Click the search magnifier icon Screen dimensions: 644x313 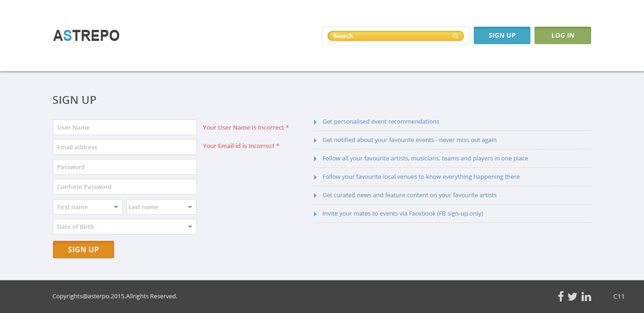tap(455, 36)
